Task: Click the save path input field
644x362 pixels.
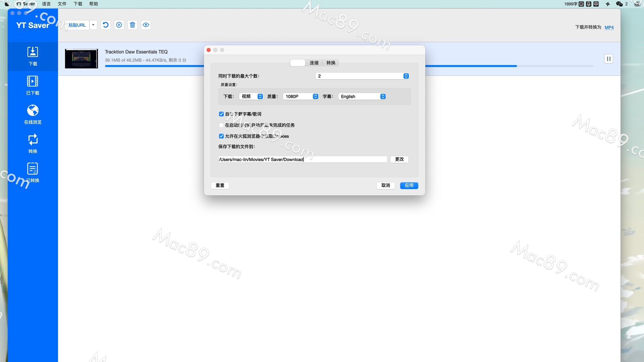Action: tap(302, 159)
